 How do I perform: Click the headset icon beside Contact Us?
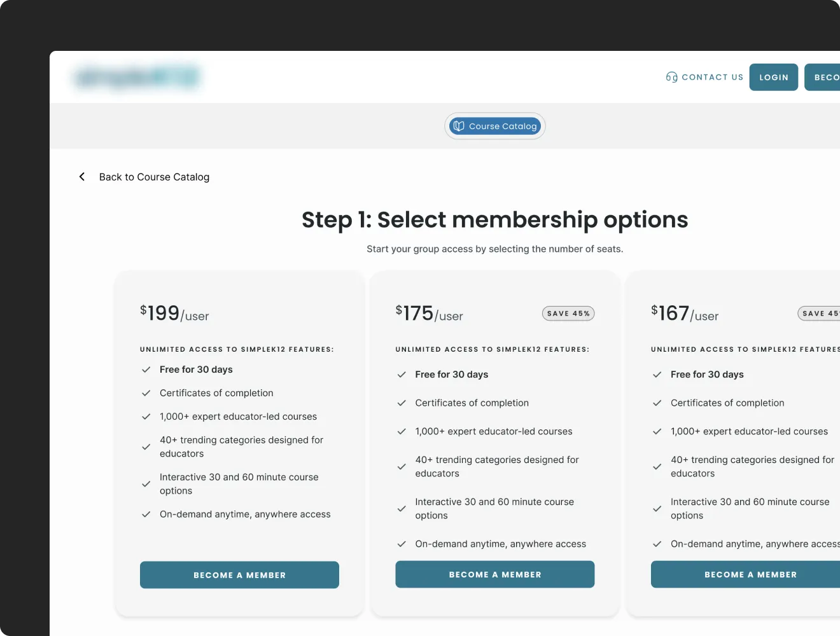pos(671,77)
